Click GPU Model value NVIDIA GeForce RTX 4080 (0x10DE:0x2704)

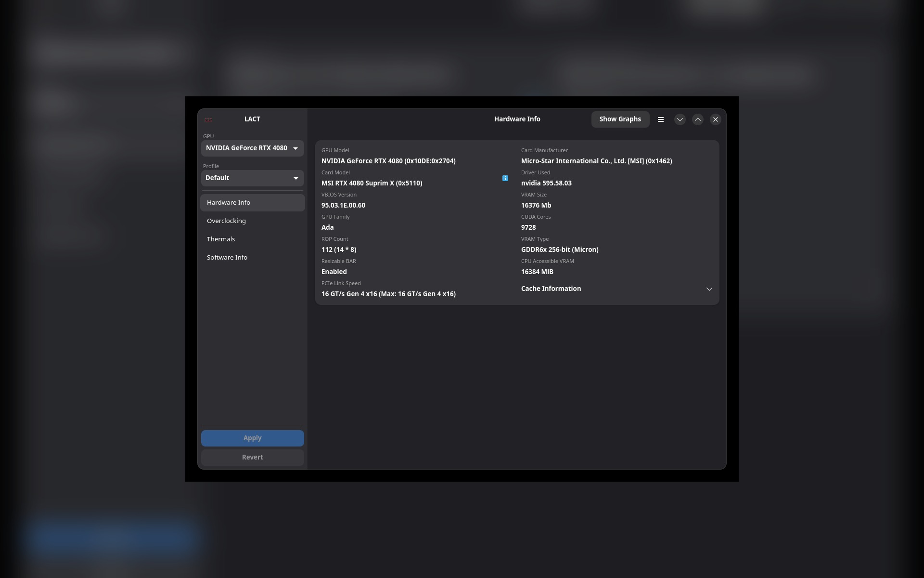pyautogui.click(x=388, y=161)
